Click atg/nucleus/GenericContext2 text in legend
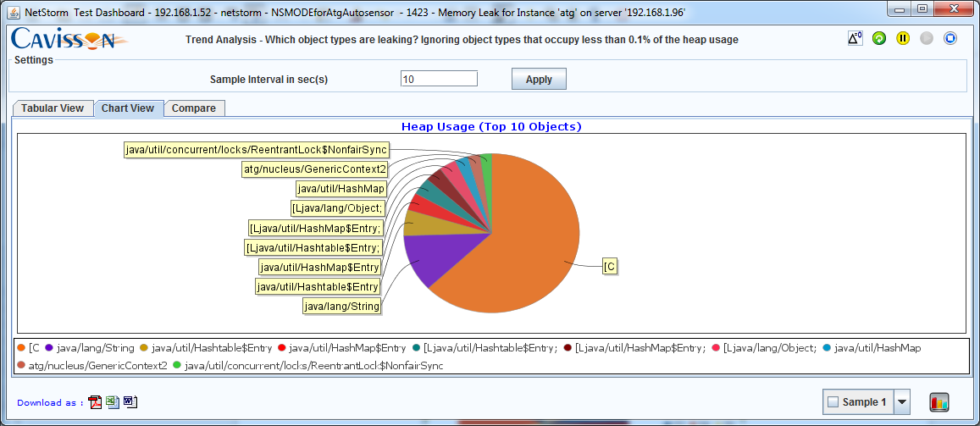 [98, 365]
